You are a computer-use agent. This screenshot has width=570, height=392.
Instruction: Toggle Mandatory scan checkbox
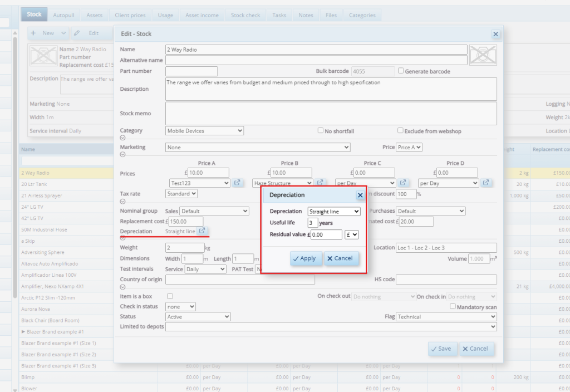(x=453, y=306)
